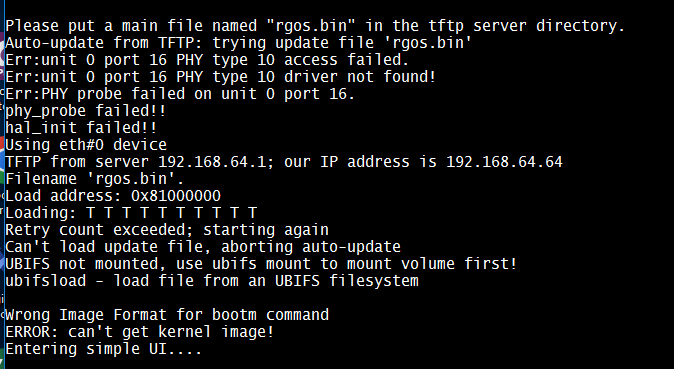Select the "PHY type 10 access failed" error line
Viewport: 674px width, 369px height.
click(207, 60)
